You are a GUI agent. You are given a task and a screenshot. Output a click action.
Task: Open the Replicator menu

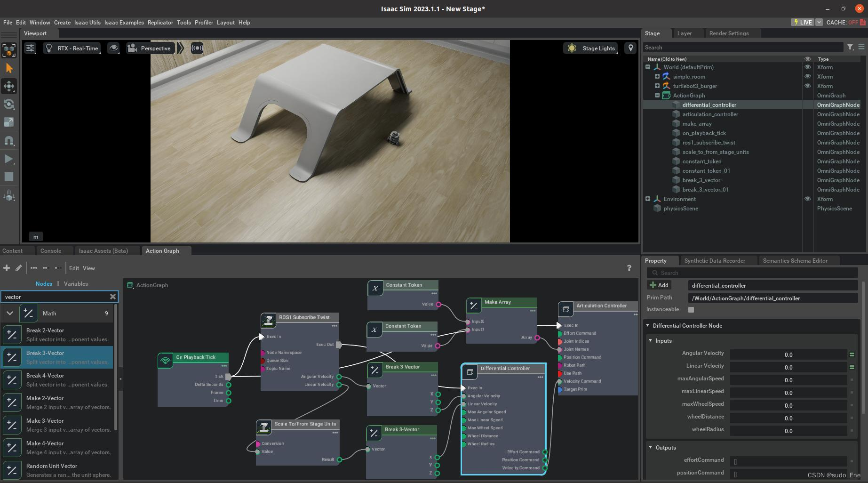[x=160, y=23]
